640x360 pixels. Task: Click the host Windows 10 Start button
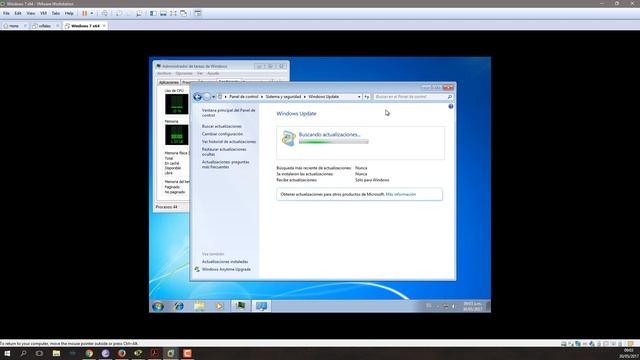pyautogui.click(x=7, y=353)
